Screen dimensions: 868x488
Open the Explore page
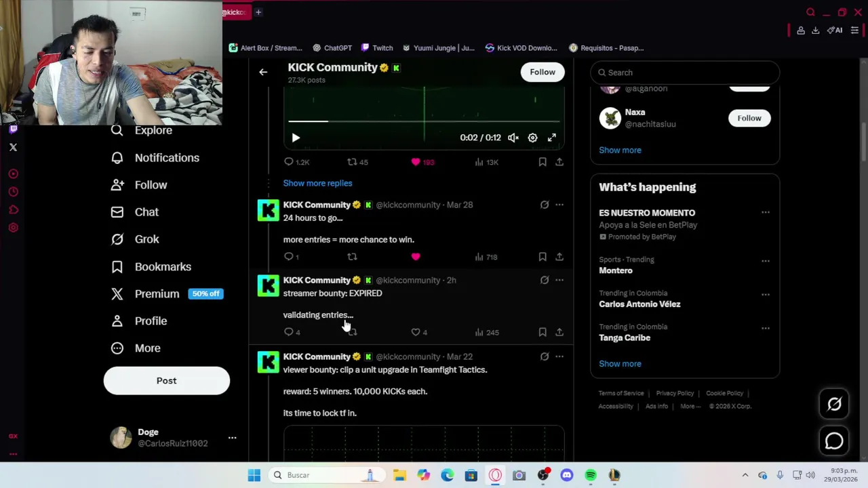click(141, 130)
